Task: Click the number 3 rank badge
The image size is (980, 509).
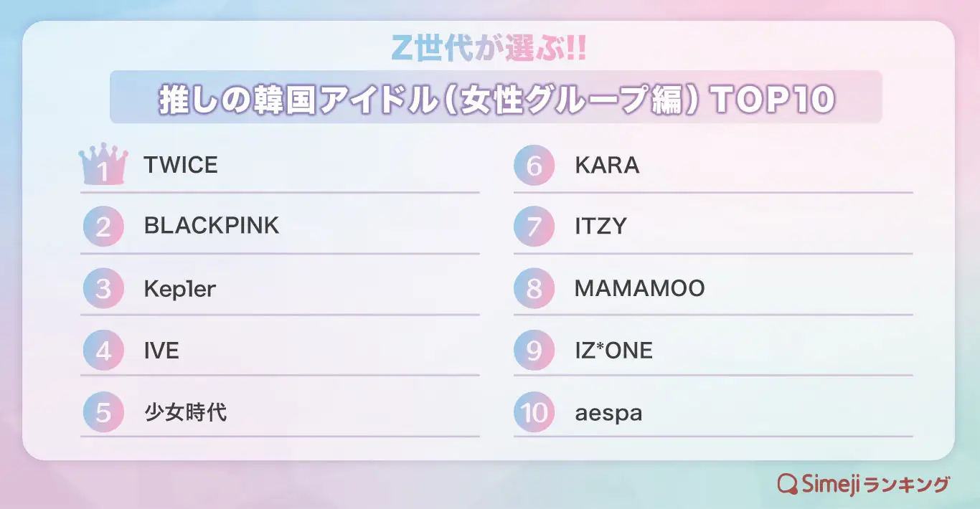Action: [103, 289]
